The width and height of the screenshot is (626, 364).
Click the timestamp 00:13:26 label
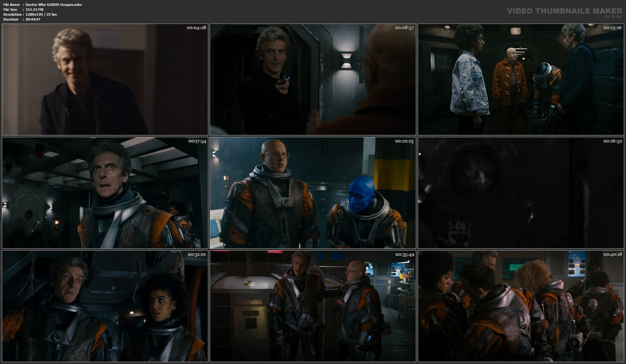point(612,28)
